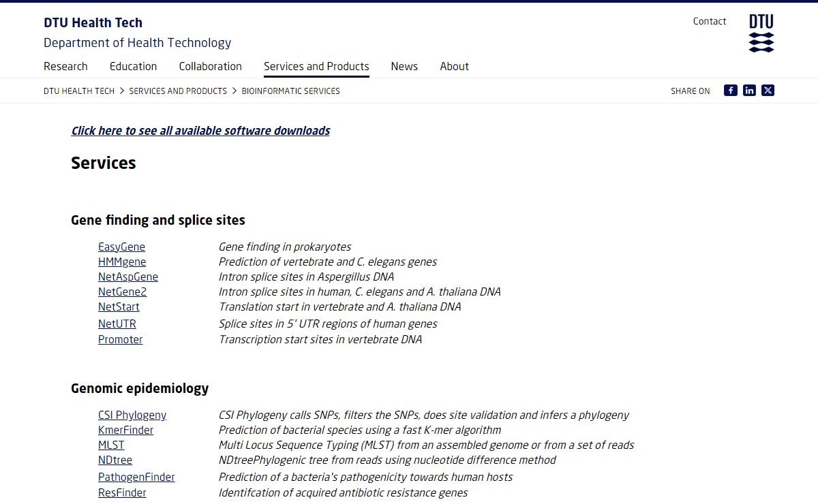Viewport: 818px width, 504px height.
Task: Click BIOINFORMATIC SERVICES breadcrumb
Action: tap(290, 91)
